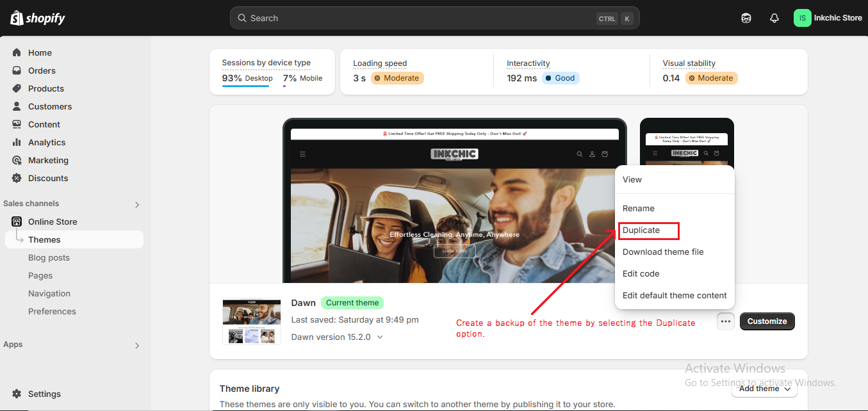Viewport: 868px width, 411px height.
Task: Open the Add theme dropdown
Action: (764, 388)
